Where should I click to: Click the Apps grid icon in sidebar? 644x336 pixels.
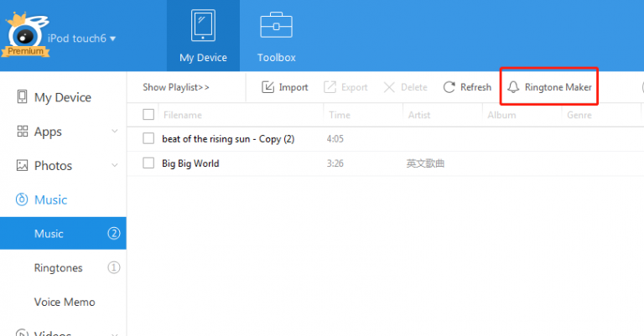tap(23, 132)
